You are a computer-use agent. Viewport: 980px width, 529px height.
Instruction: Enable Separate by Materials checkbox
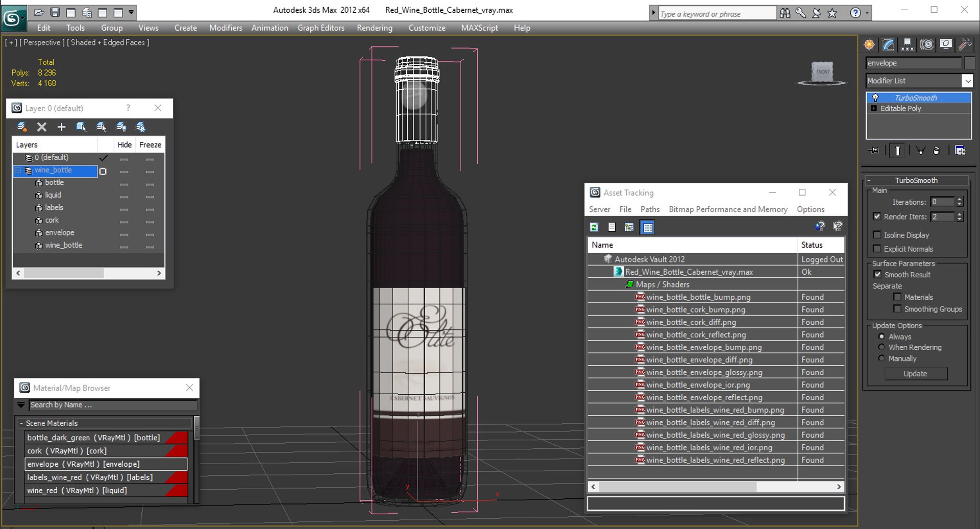[x=897, y=297]
